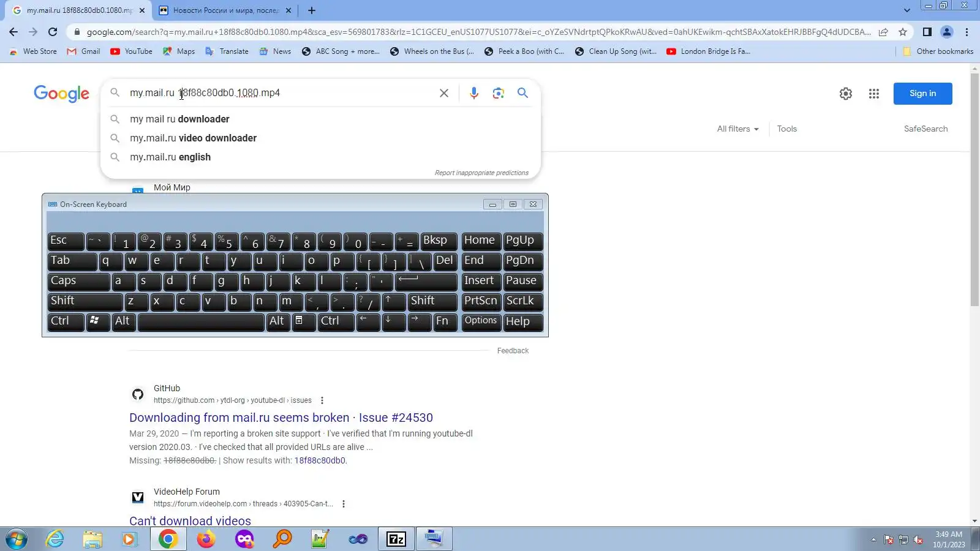
Task: Submit the search with the magnifier icon
Action: click(522, 93)
